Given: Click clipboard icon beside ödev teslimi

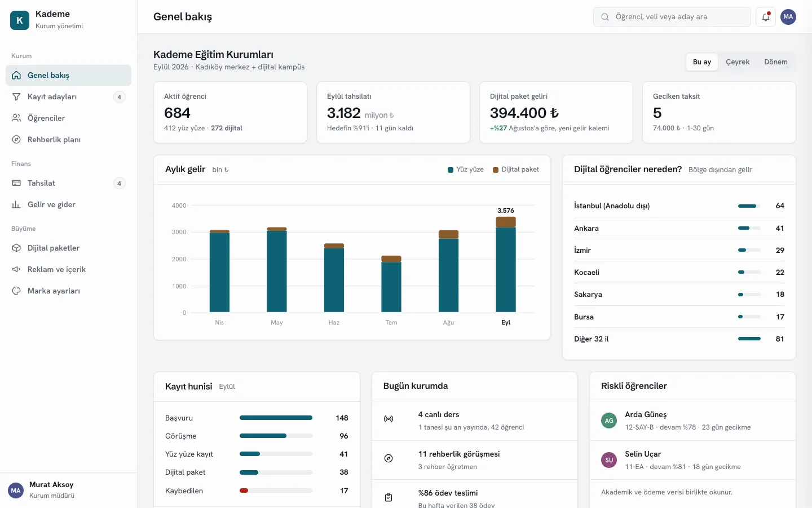Looking at the screenshot, I should (x=389, y=497).
